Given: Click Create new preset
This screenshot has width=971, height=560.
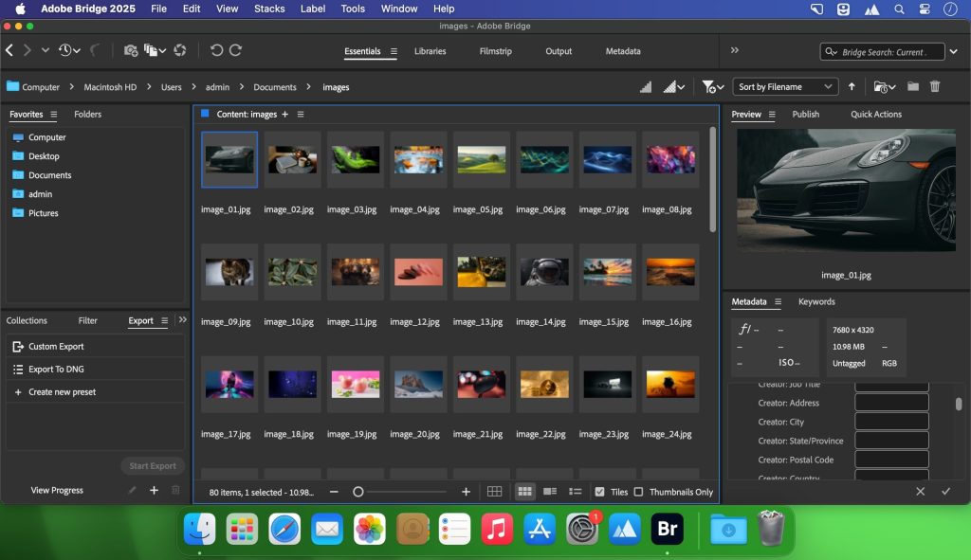Looking at the screenshot, I should click(x=62, y=392).
